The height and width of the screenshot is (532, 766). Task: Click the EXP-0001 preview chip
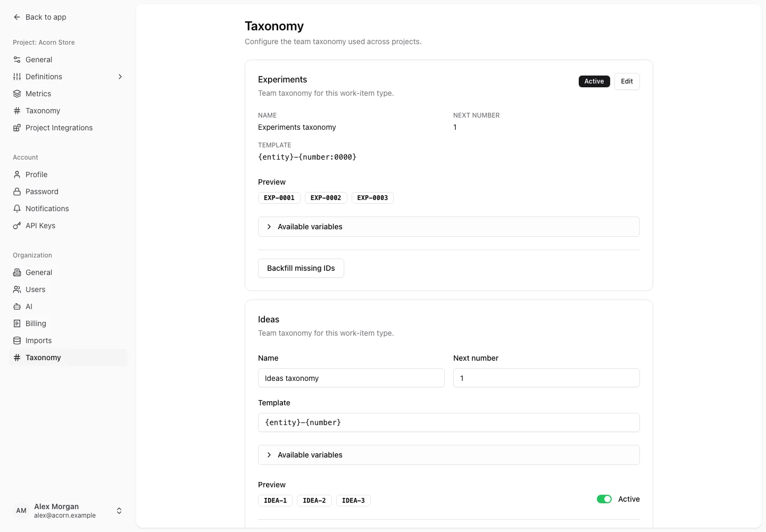tap(279, 198)
